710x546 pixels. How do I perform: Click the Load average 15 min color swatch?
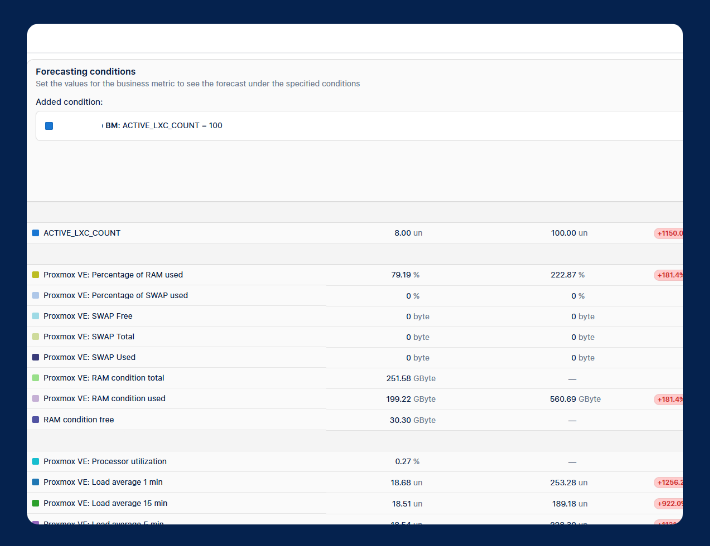35,503
